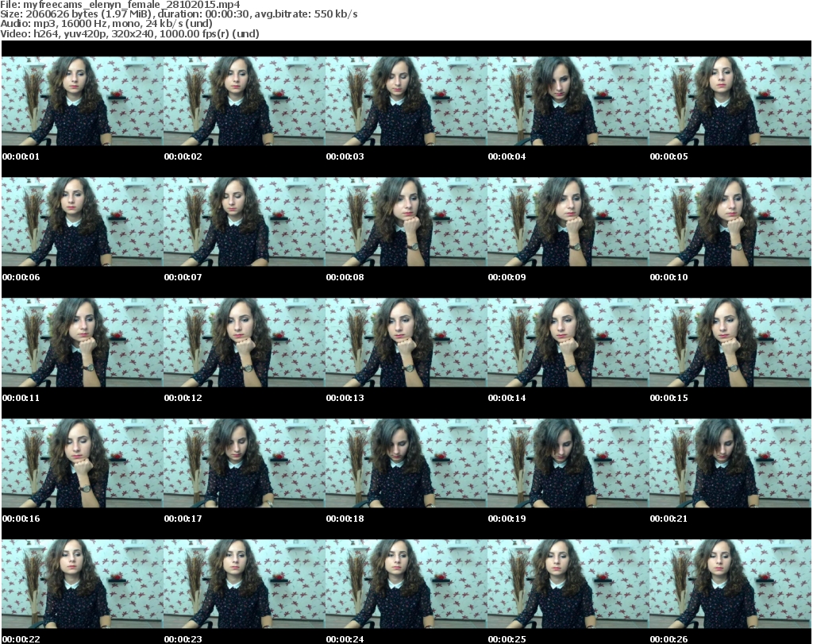Screen dimensions: 813x644
Task: Click the frame at timestamp 00:00:22
Action: click(x=83, y=584)
